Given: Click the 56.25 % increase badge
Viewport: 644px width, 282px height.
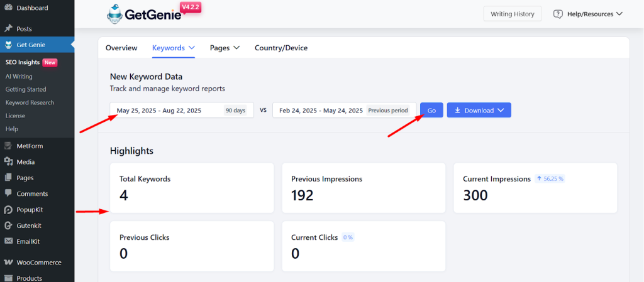Looking at the screenshot, I should point(550,179).
